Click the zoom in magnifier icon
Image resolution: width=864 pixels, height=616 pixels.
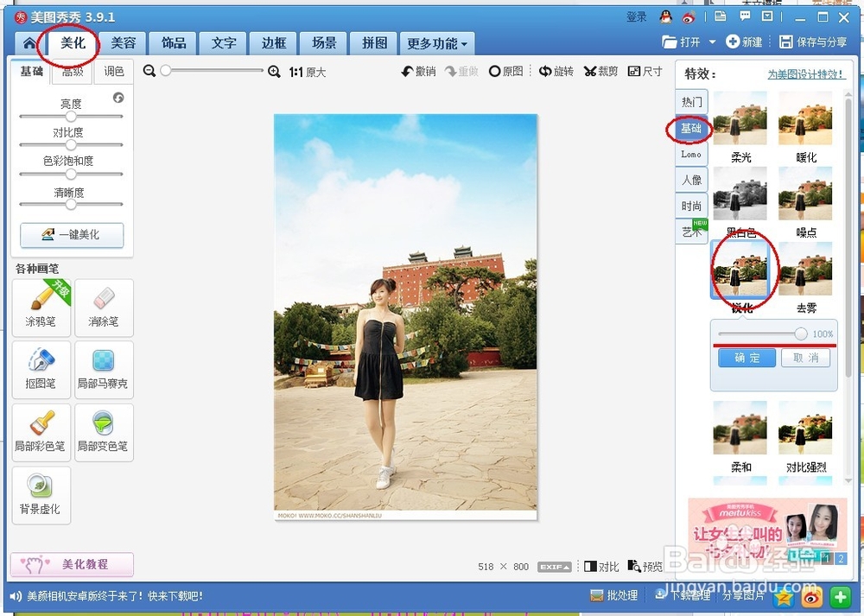click(274, 71)
